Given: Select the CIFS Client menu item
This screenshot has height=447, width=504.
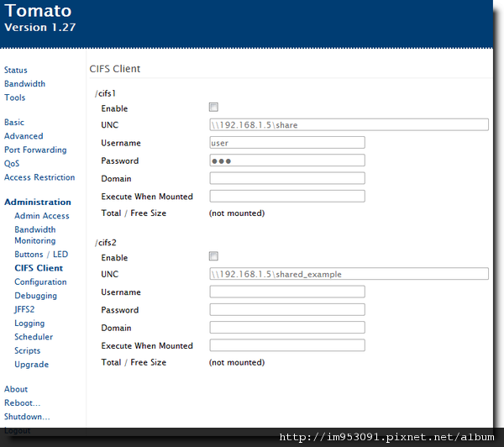Looking at the screenshot, I should [39, 268].
